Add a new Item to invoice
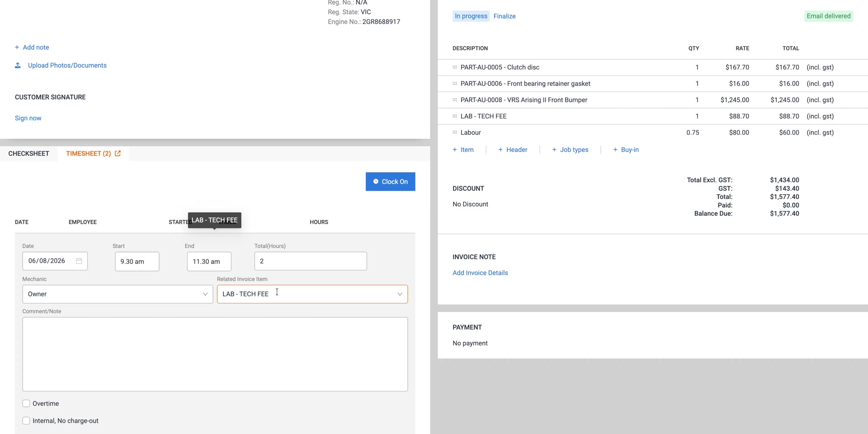The width and height of the screenshot is (868, 434). point(463,150)
